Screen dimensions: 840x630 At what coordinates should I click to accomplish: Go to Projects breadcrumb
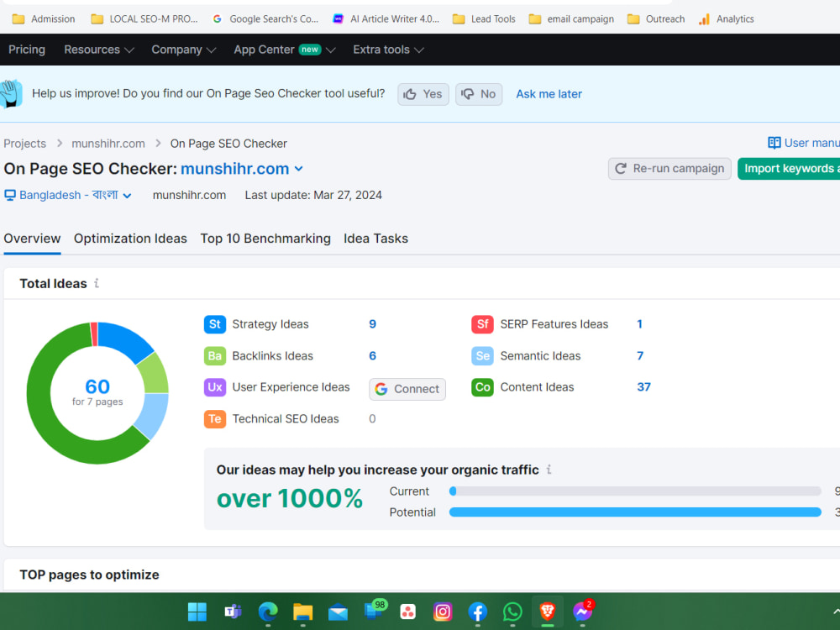pyautogui.click(x=24, y=144)
